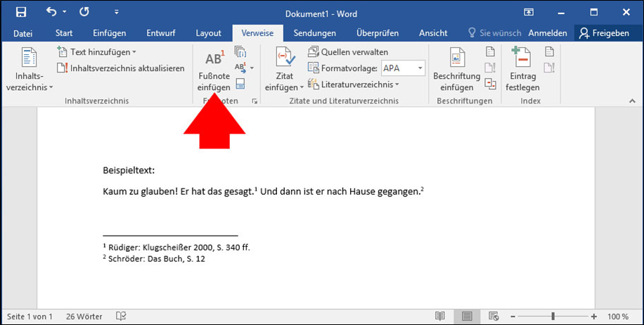Click Quellen verwalten
Image resolution: width=644 pixels, height=325 pixels.
coord(348,52)
